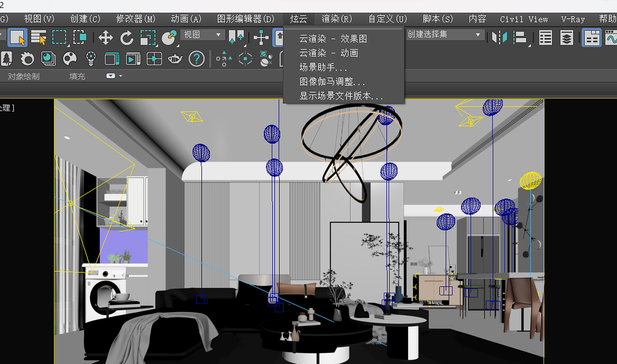
Task: Click 场景助手... in the menu
Action: coord(323,67)
